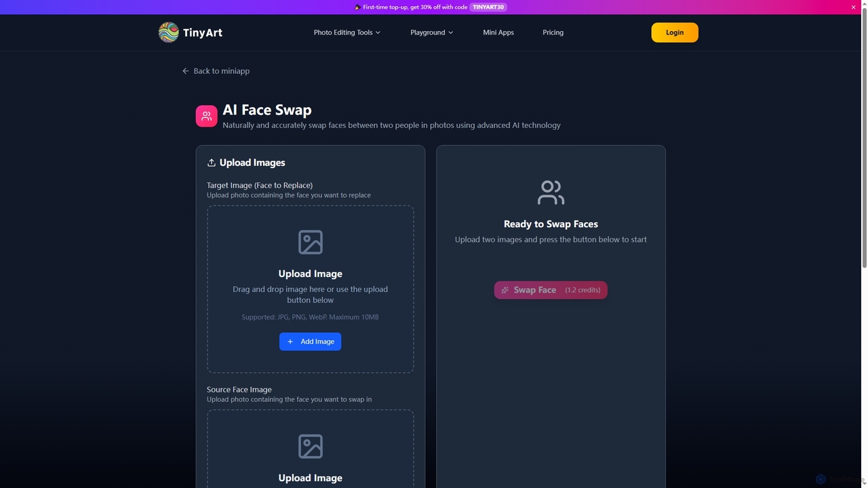The width and height of the screenshot is (868, 488).
Task: Click the upload icon beside Upload Images
Action: point(212,163)
